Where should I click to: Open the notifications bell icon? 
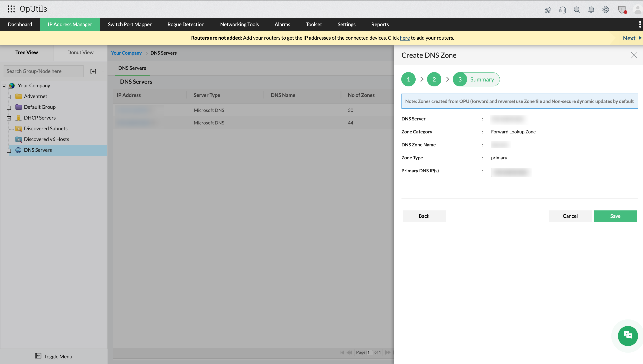pyautogui.click(x=591, y=10)
